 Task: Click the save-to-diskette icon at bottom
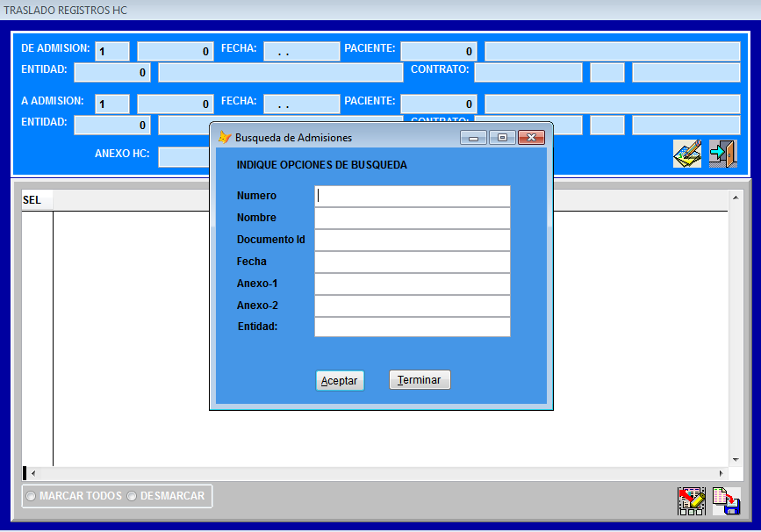[x=727, y=501]
